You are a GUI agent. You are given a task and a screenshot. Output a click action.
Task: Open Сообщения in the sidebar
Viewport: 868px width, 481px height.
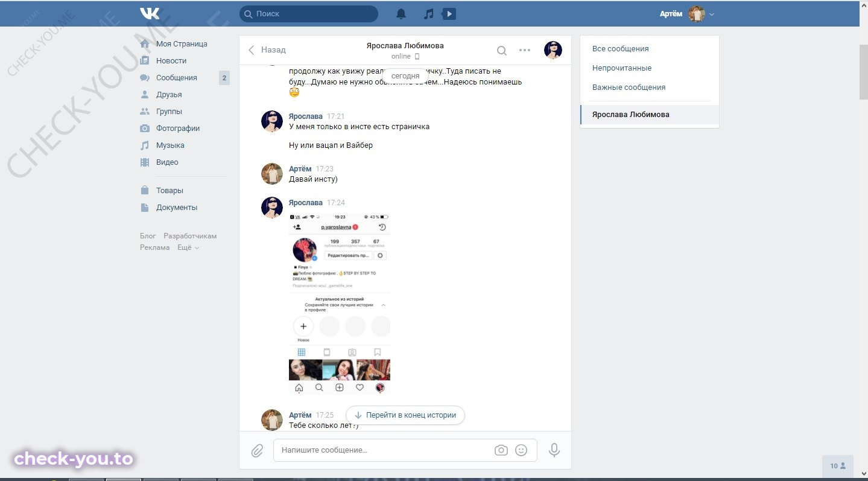[x=177, y=78]
